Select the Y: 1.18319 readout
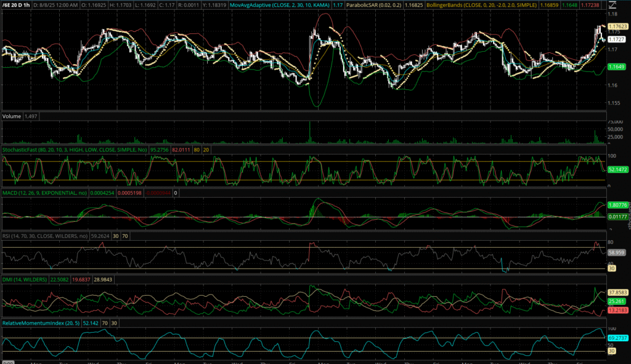Image resolution: width=631 pixels, height=364 pixels. click(x=214, y=5)
